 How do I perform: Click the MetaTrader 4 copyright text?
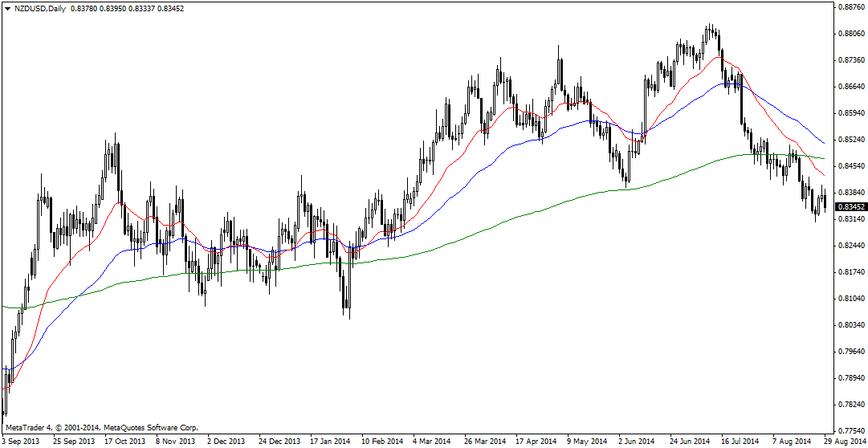click(x=100, y=428)
